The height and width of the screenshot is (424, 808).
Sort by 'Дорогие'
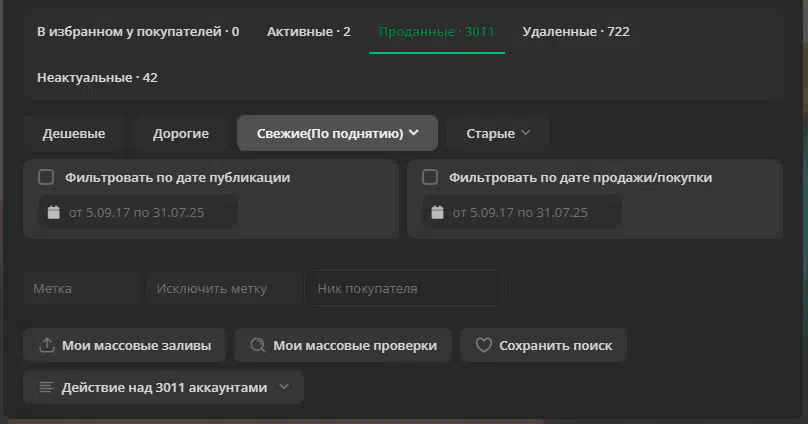pyautogui.click(x=181, y=133)
